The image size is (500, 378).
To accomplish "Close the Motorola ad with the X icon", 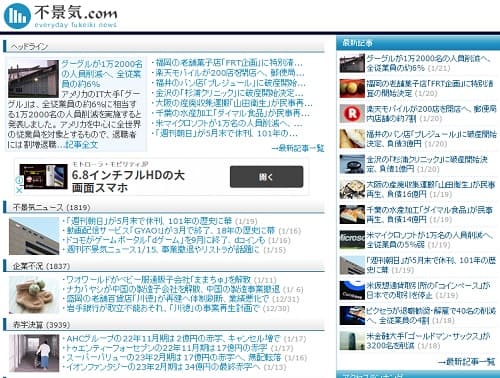I will (x=19, y=190).
